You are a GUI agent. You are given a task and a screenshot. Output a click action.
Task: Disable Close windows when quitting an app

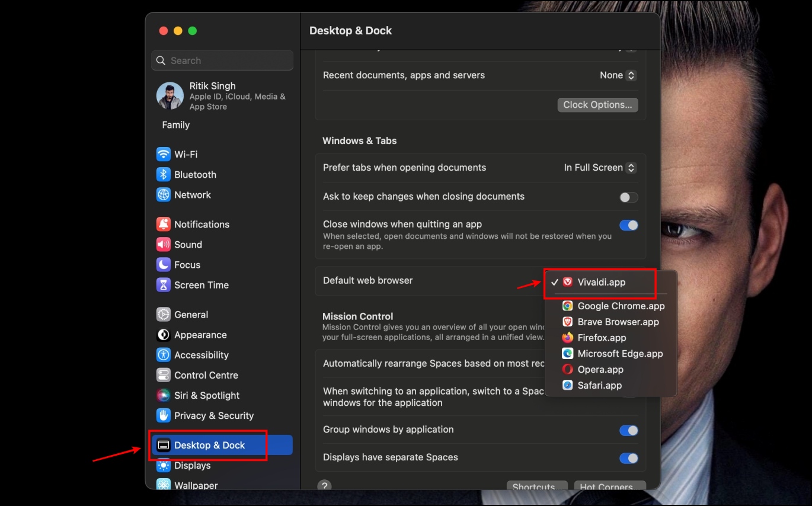[x=629, y=225]
